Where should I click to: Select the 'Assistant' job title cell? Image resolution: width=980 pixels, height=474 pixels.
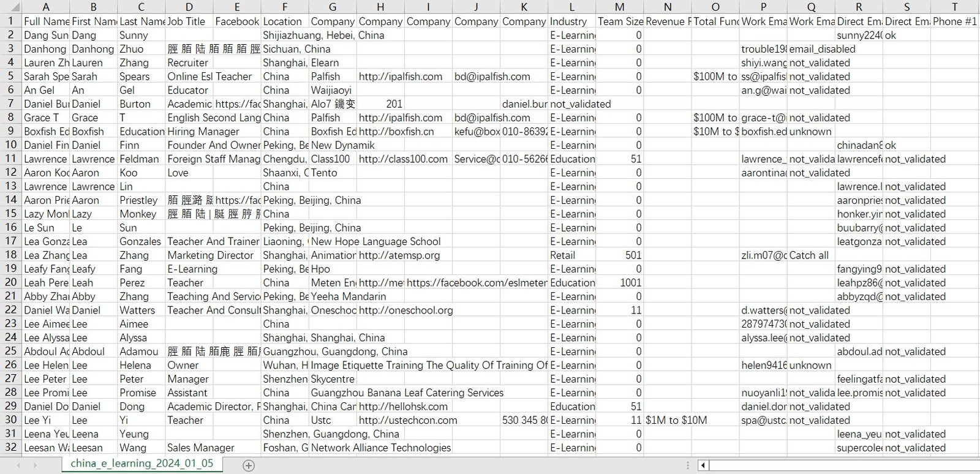click(189, 393)
